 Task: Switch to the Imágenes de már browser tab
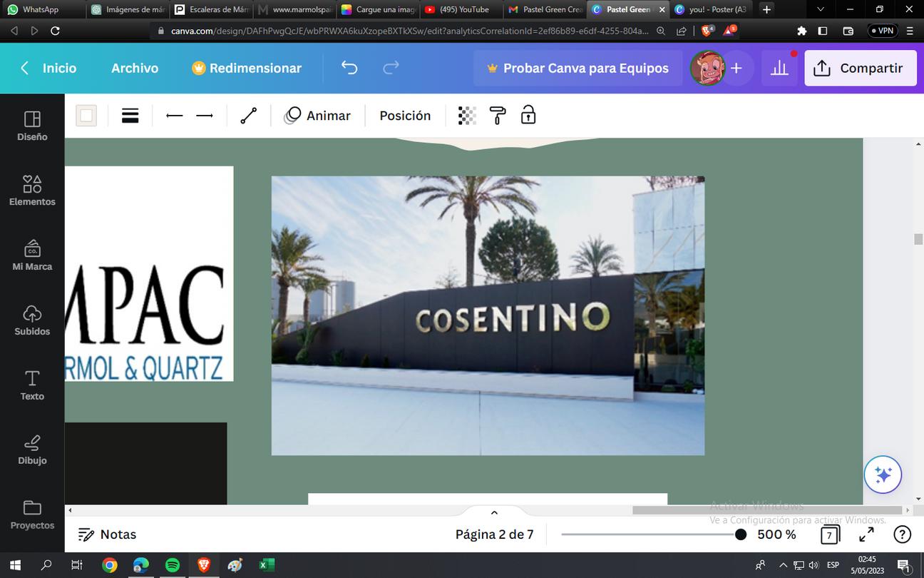pos(128,9)
